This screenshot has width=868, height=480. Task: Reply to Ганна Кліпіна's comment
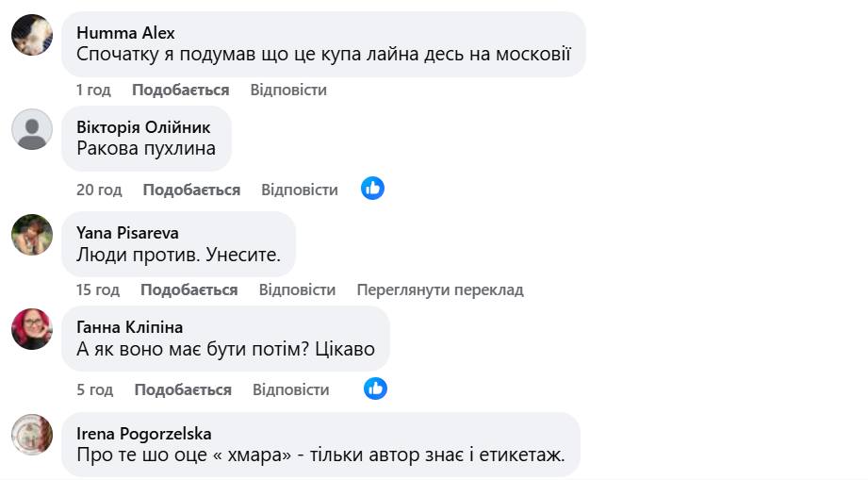click(290, 389)
